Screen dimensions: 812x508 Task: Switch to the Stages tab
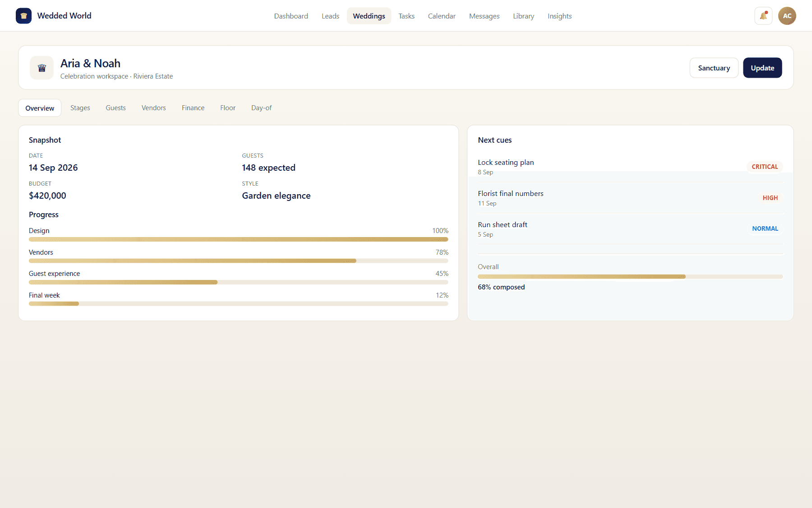click(80, 108)
